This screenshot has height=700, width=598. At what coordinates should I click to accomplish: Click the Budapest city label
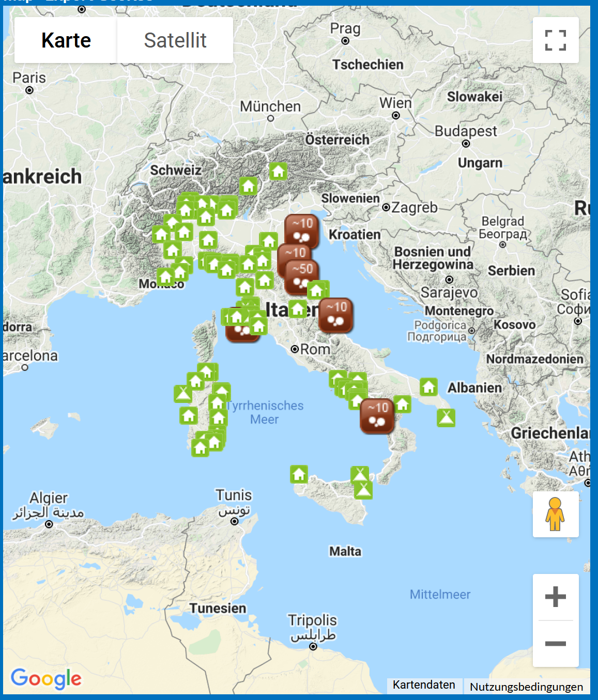[x=466, y=131]
